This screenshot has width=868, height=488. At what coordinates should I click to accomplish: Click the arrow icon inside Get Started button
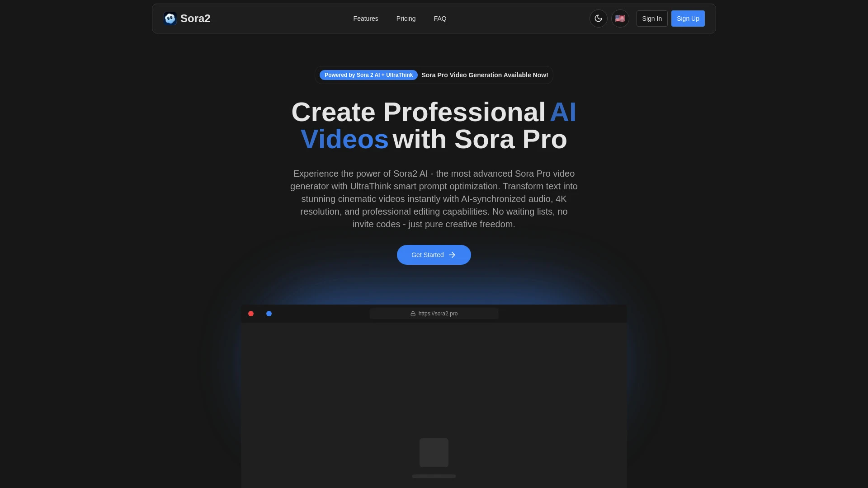coord(452,255)
